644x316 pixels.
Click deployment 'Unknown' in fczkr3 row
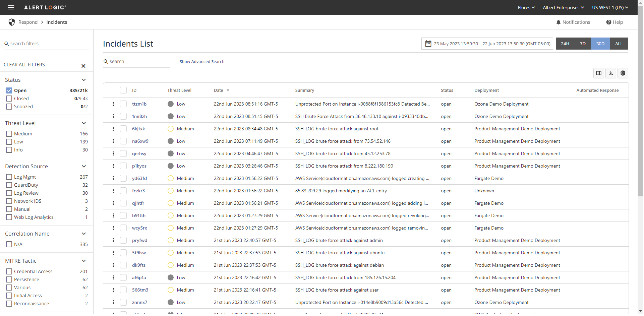click(x=484, y=191)
